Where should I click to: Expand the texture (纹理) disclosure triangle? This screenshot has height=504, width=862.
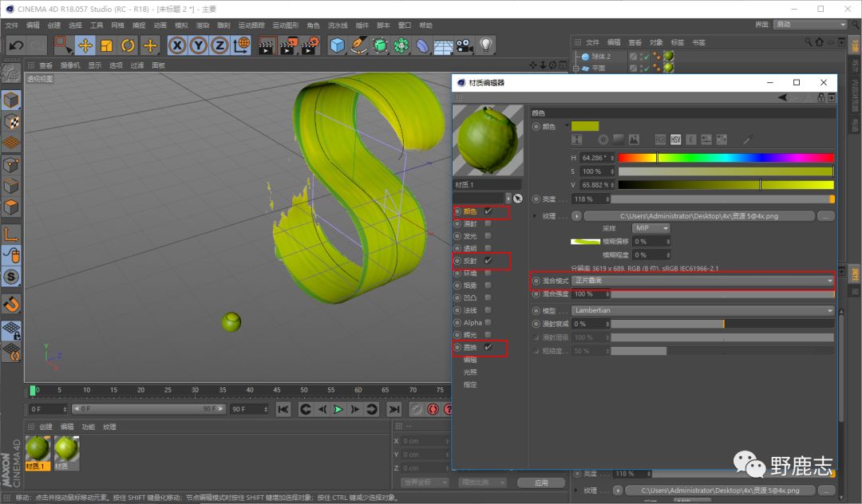[x=534, y=216]
